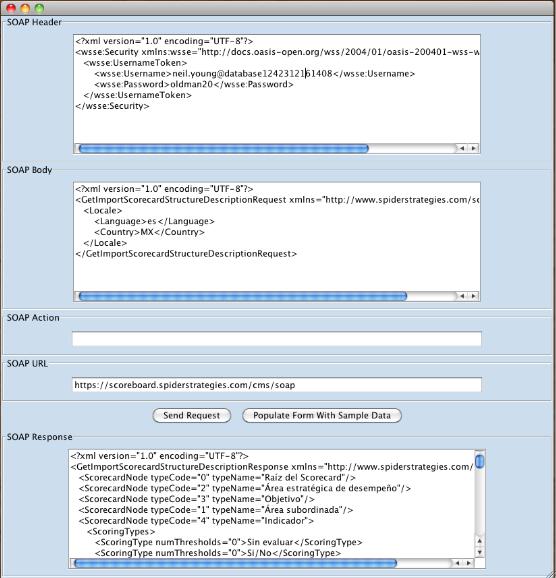Click the xml version line in SOAP Header
This screenshot has height=578, width=556.
point(164,41)
